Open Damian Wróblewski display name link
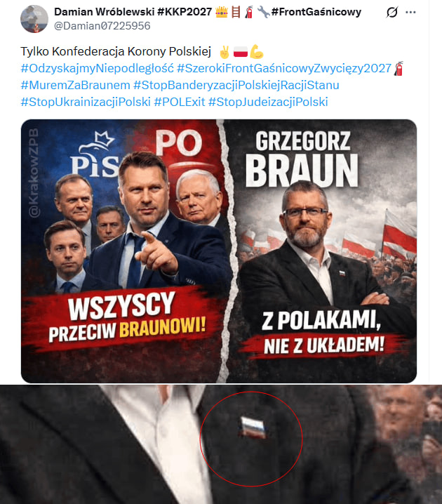 133,12
